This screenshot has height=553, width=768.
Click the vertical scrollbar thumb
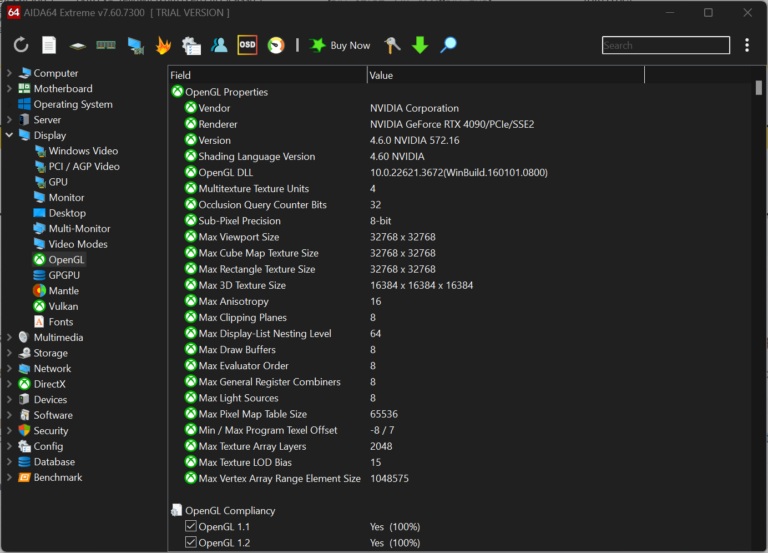[758, 88]
